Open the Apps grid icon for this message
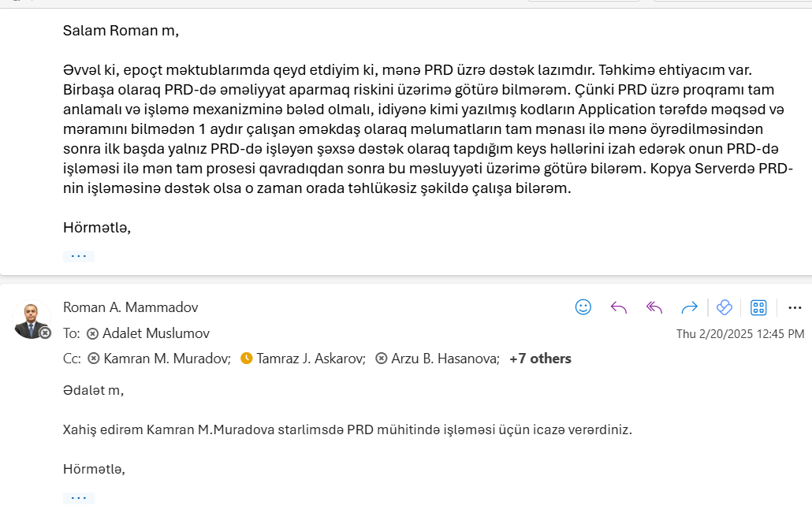Viewport: 812px width, 513px height. [758, 307]
